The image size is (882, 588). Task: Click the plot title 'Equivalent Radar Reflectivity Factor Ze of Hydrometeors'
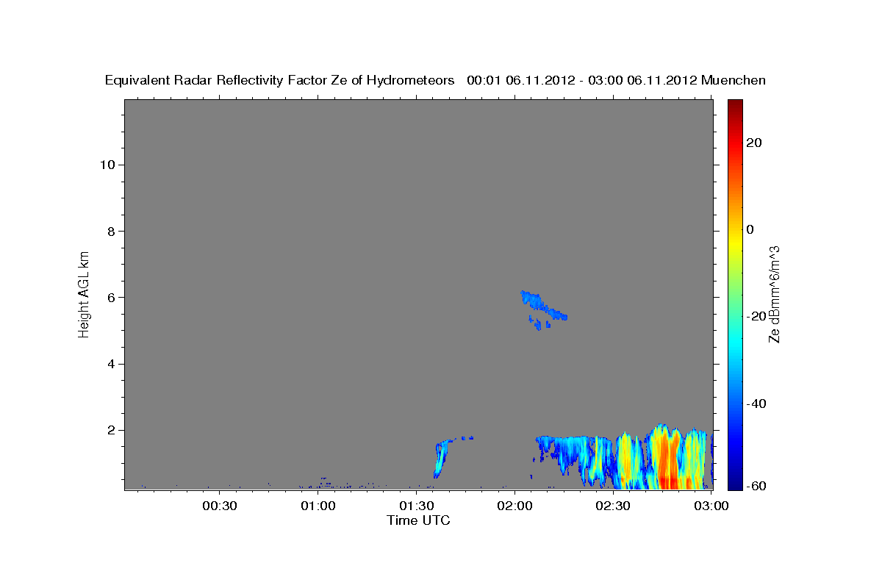pyautogui.click(x=279, y=81)
